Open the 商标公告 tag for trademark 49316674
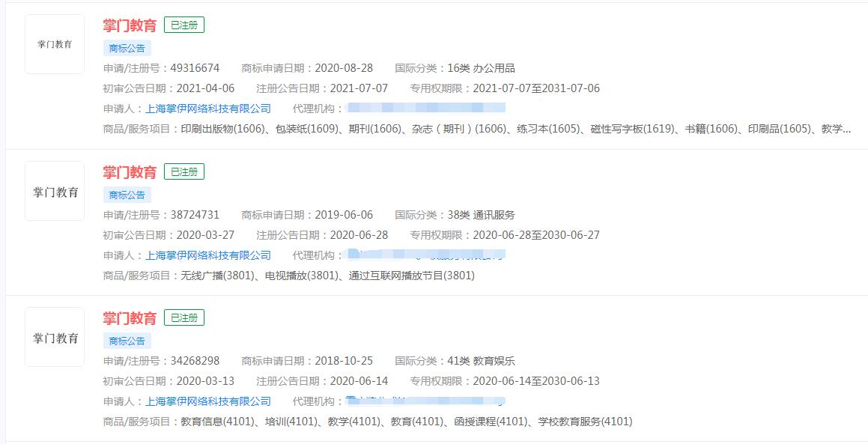Viewport: 868px width, 444px height. coord(127,48)
